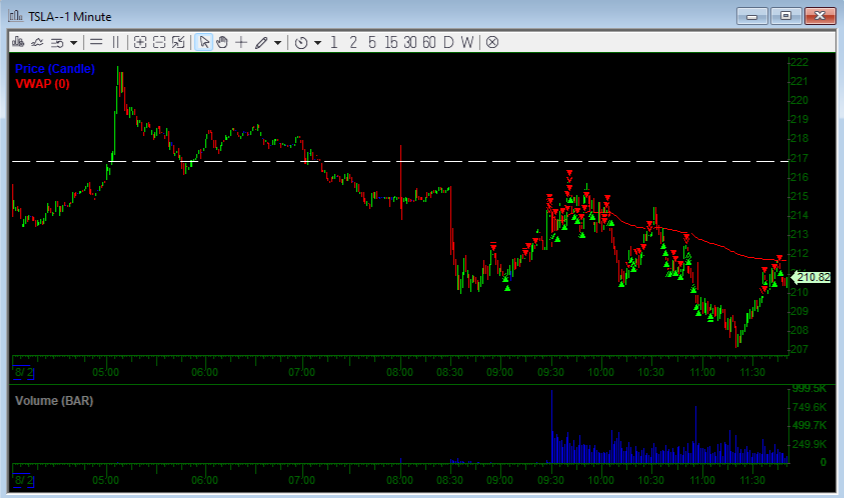The height and width of the screenshot is (498, 844).
Task: Select the vertical lines tool
Action: click(x=116, y=42)
